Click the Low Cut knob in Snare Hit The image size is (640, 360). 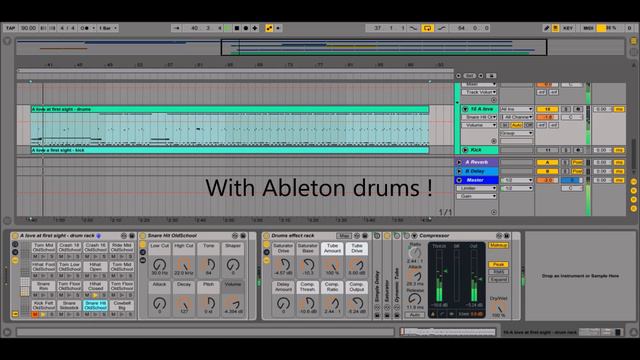pyautogui.click(x=160, y=265)
